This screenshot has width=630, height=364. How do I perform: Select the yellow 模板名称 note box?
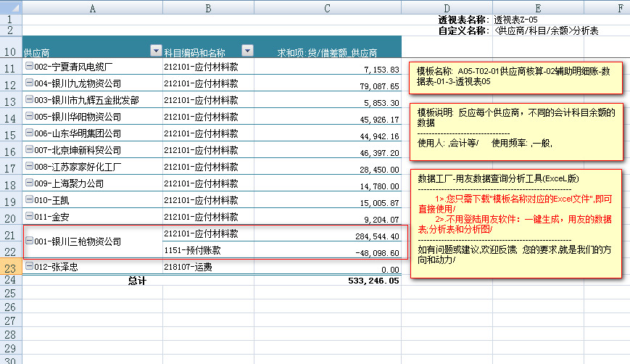(x=515, y=78)
